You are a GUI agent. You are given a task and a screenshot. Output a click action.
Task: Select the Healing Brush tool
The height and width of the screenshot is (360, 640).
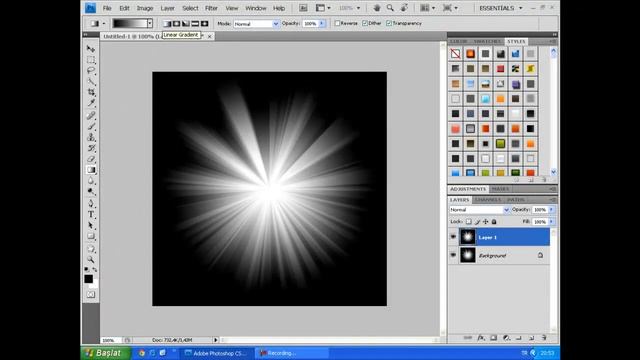tap(91, 116)
